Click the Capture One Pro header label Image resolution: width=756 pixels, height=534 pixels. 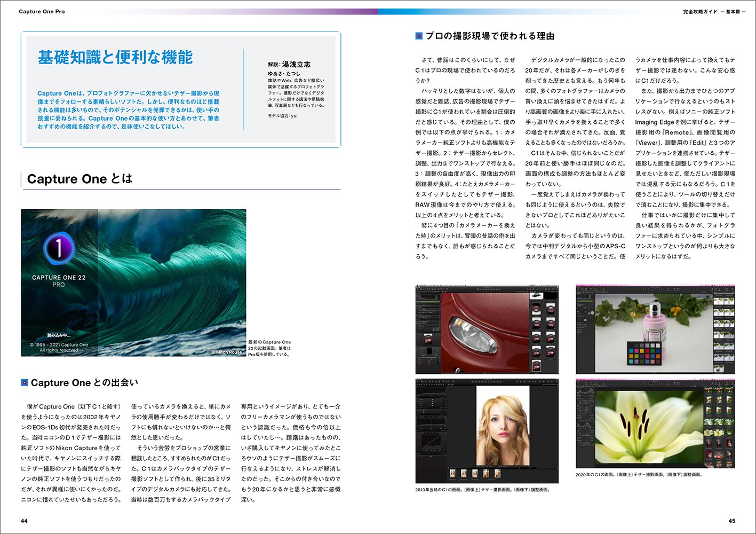point(42,11)
